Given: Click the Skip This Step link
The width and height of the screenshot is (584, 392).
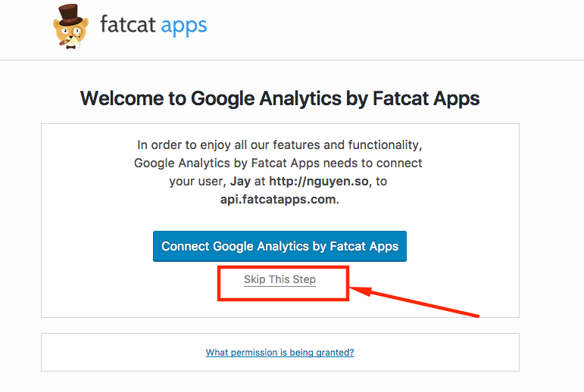Looking at the screenshot, I should pos(280,279).
